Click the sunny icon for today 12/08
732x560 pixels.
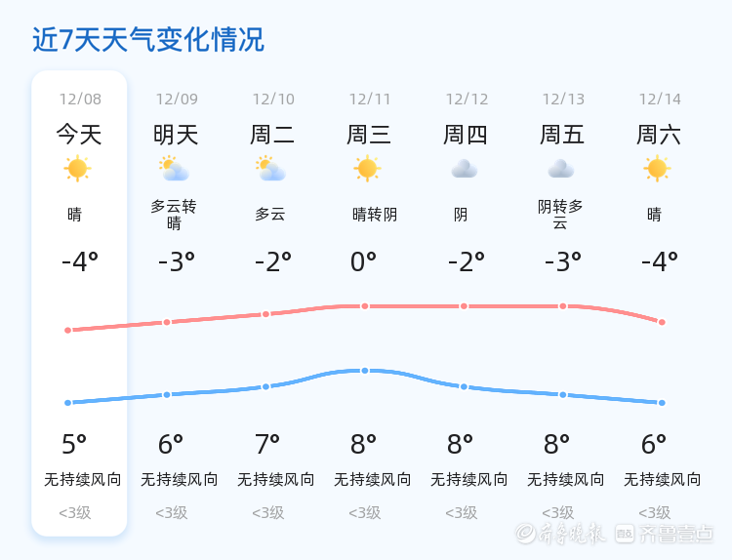click(77, 169)
